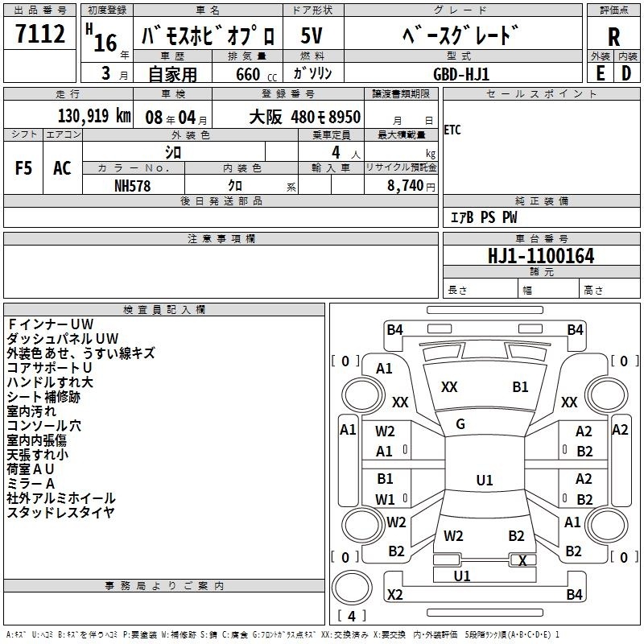Click the 検査員記入欄 section header
The image size is (644, 644).
(164, 309)
